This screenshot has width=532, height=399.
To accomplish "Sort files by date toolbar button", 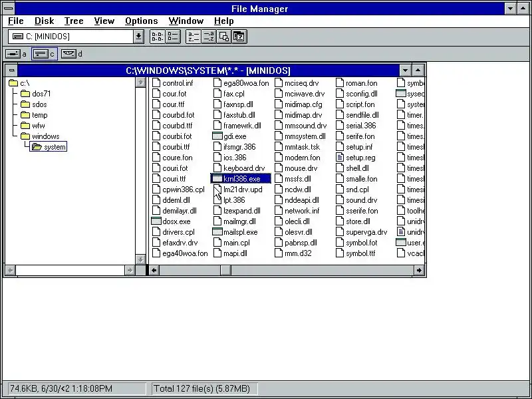I will [x=239, y=37].
